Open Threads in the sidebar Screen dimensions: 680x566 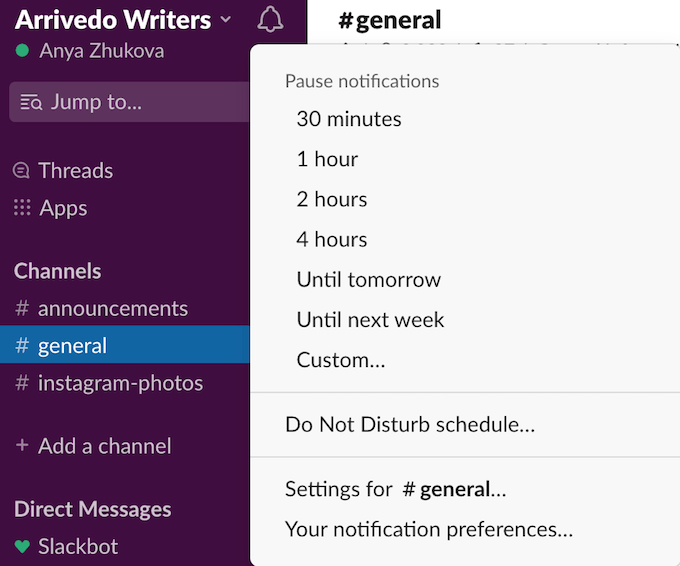coord(75,170)
